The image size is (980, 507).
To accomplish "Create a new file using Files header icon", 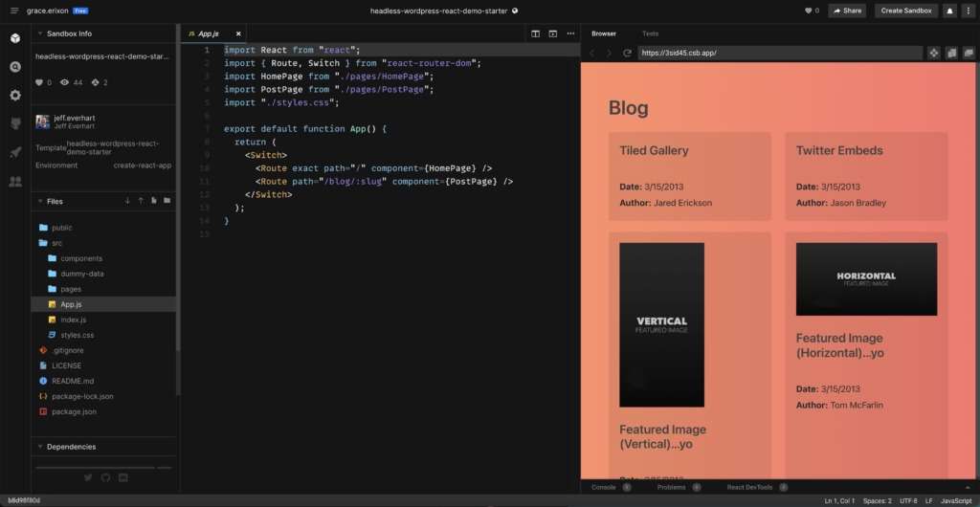I will pyautogui.click(x=154, y=201).
